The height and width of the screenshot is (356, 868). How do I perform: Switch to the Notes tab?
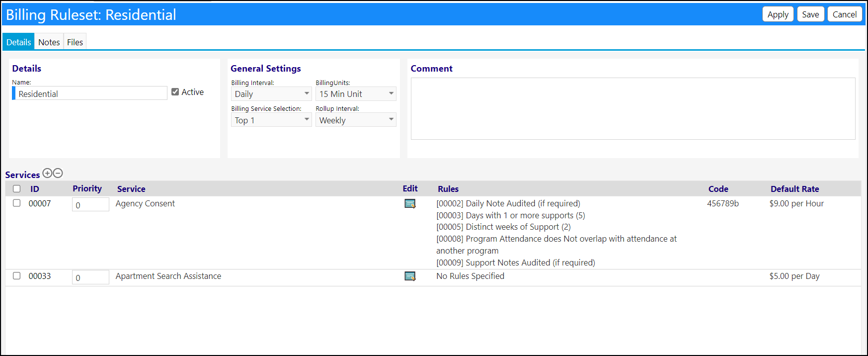49,42
